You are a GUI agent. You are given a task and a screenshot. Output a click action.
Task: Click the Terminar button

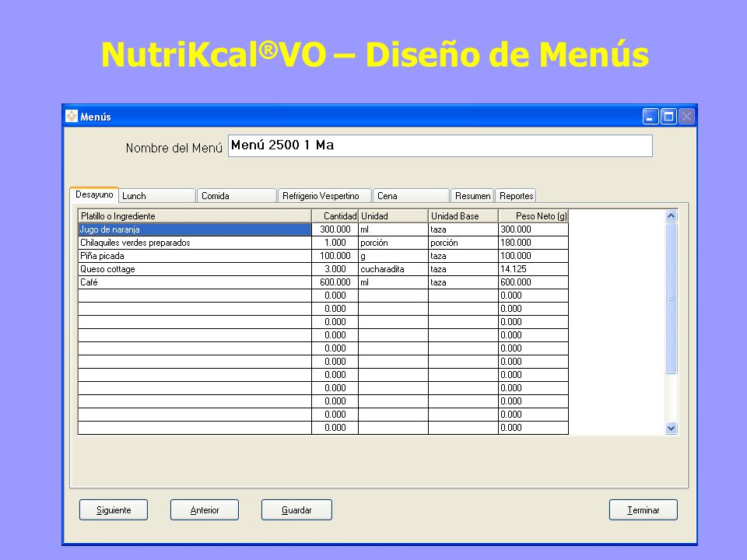(644, 510)
